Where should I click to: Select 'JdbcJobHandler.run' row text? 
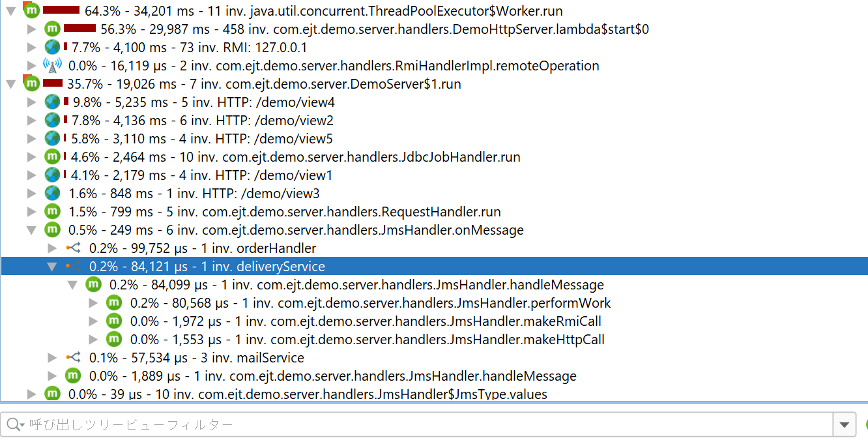[x=295, y=157]
